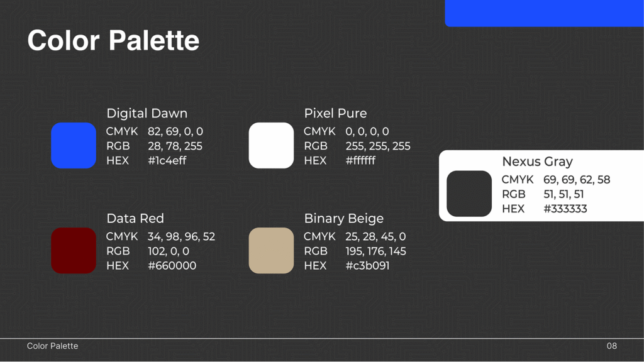Click the blue rectangle in top corner

[544, 13]
